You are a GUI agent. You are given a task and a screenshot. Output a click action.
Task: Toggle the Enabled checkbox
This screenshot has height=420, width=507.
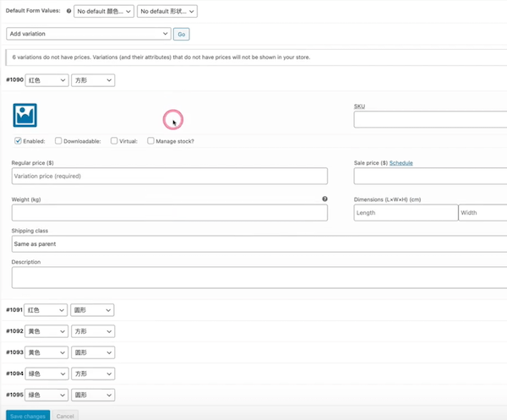click(19, 141)
